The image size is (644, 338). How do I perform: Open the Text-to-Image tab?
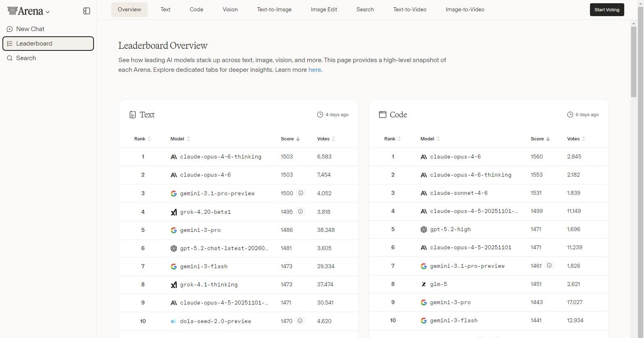(x=274, y=9)
